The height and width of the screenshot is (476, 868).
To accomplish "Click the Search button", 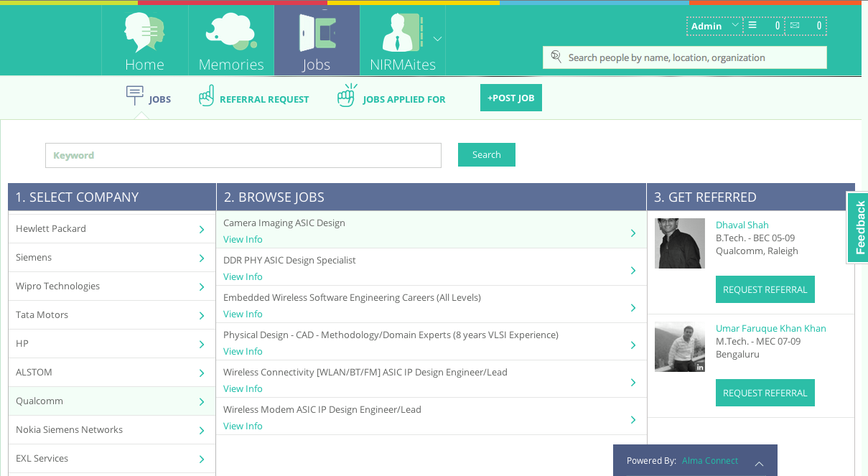I will click(x=487, y=154).
